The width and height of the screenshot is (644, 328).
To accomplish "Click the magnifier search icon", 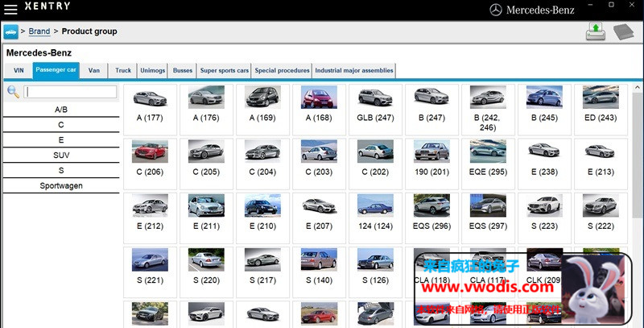I will point(13,92).
